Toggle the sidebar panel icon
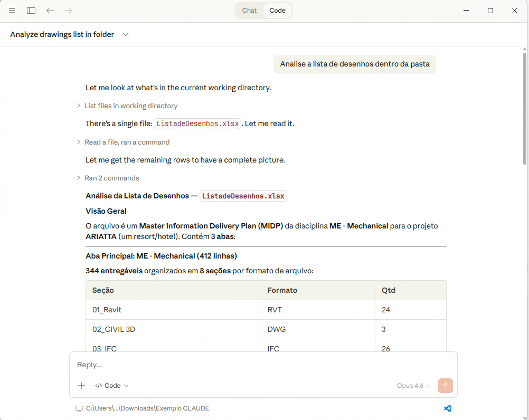The height and width of the screenshot is (420, 529). 31,11
